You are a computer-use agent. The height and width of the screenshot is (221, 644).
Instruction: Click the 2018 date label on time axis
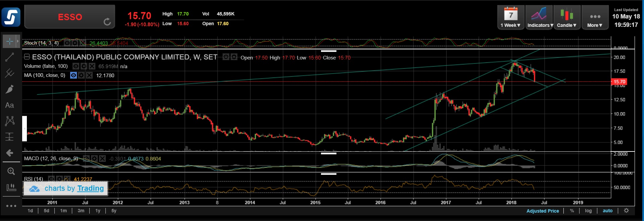[x=511, y=203]
